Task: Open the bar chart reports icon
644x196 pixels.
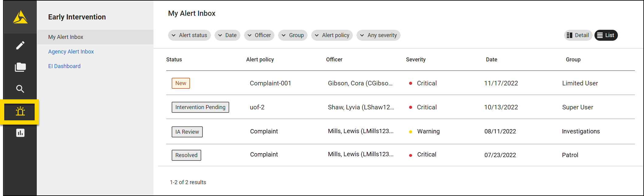Action: 20,133
